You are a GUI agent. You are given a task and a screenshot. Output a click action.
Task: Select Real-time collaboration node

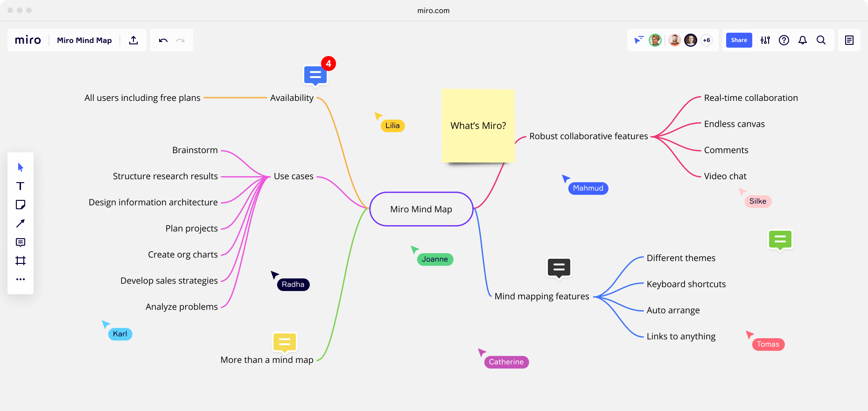[x=751, y=98]
